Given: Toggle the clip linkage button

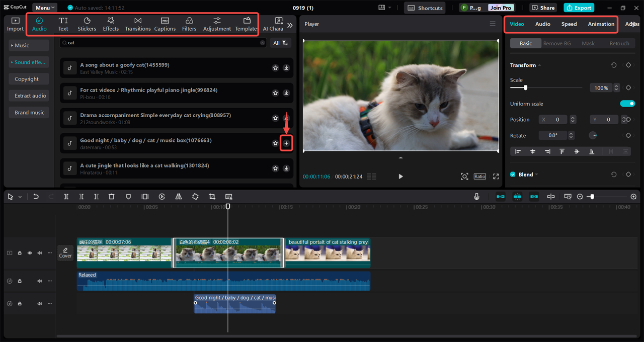Looking at the screenshot, I should pyautogui.click(x=534, y=197).
